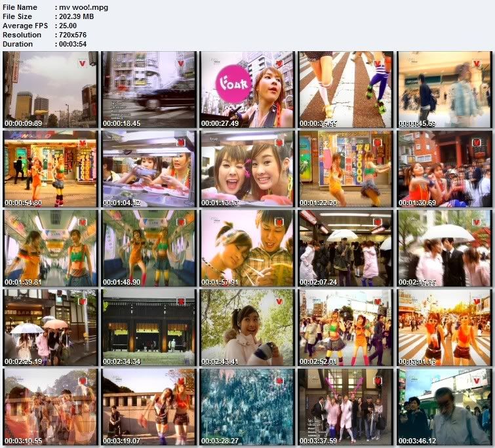Select the final frame at 00:03:46.12
Screen dimensions: 495x448
445,407
